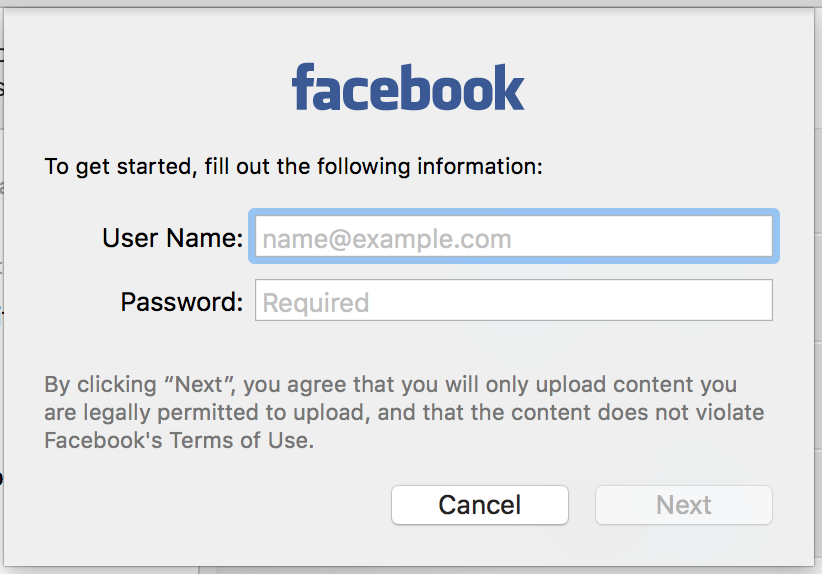The width and height of the screenshot is (822, 574).
Task: Click the "Required" placeholder in the Password box
Action: coord(316,303)
